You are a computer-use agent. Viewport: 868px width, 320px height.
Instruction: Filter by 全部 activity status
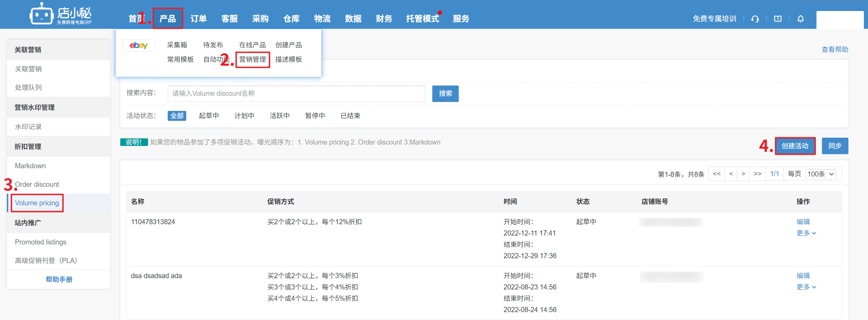(x=177, y=116)
